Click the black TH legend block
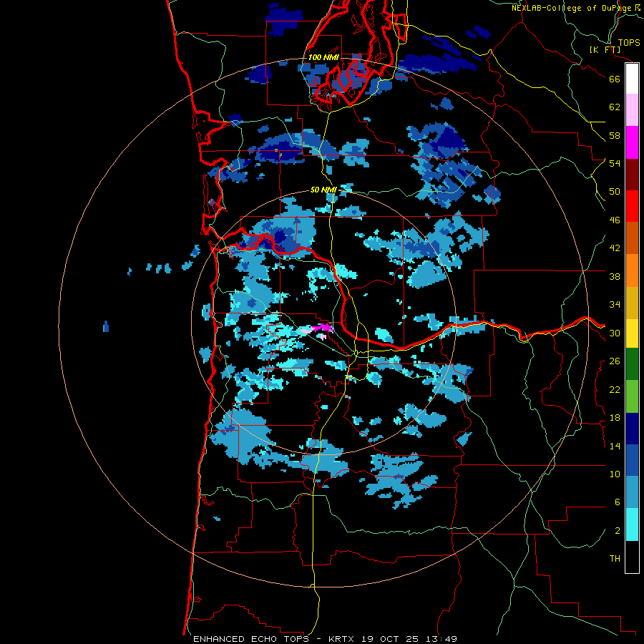 pos(632,557)
